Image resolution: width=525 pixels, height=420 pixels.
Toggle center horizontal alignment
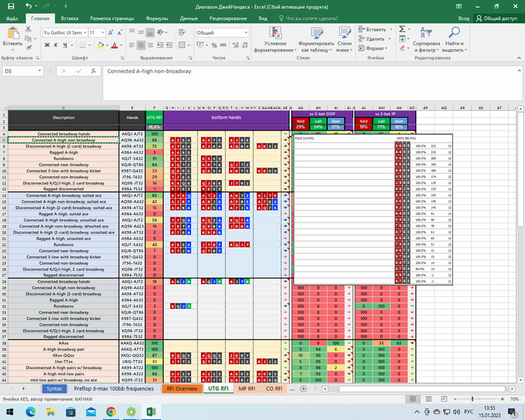[x=141, y=45]
